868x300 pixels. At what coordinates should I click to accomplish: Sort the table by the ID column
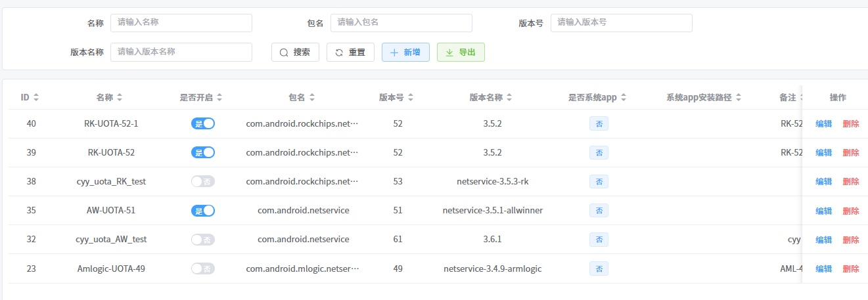tap(36, 97)
